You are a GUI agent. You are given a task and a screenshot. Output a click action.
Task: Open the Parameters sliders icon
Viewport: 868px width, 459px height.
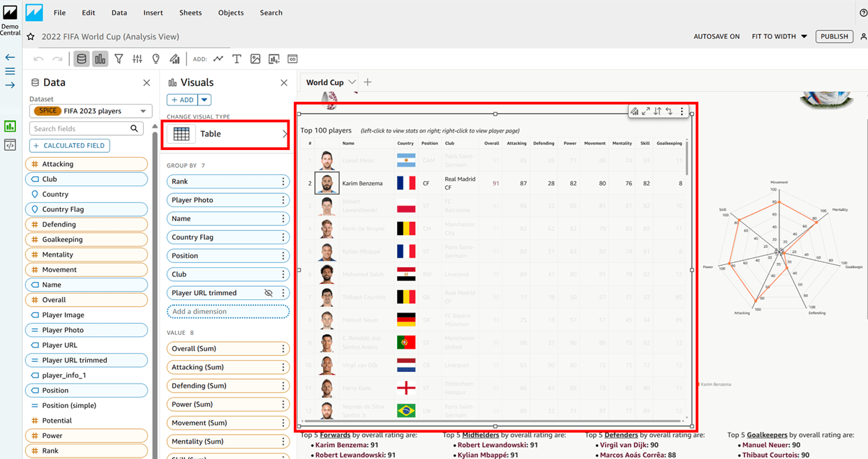(137, 59)
